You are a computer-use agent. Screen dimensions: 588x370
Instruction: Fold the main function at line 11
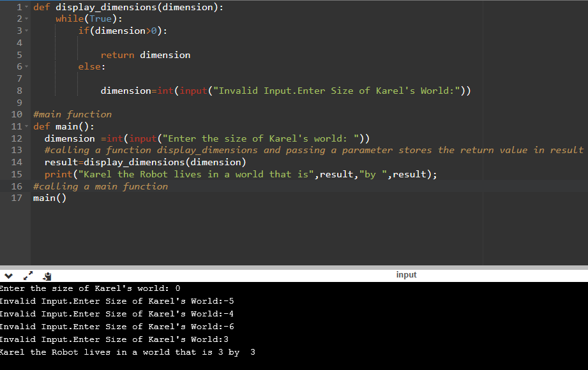(27, 126)
